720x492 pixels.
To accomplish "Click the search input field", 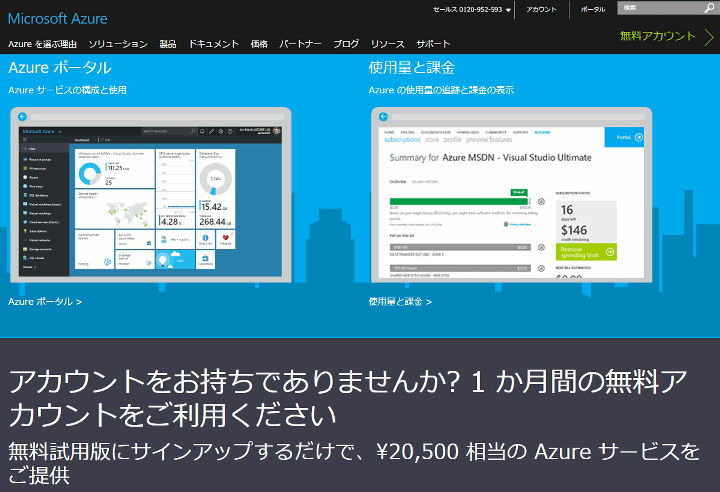I will click(660, 8).
